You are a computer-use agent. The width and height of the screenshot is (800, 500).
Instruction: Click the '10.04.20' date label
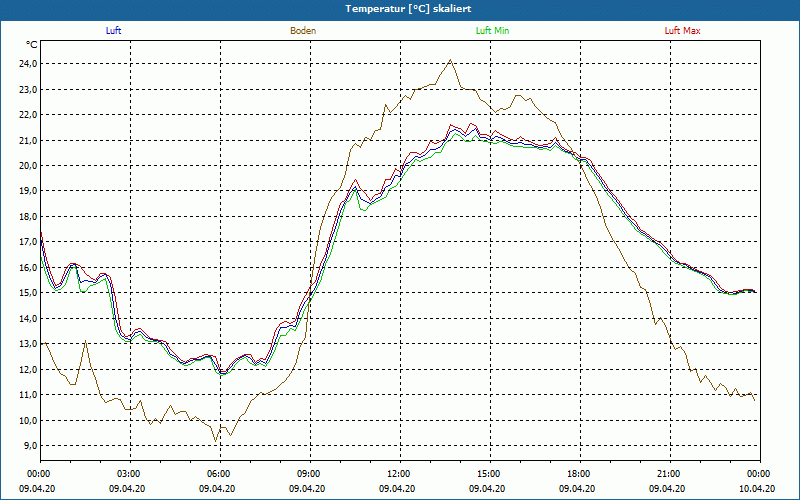[x=757, y=489]
